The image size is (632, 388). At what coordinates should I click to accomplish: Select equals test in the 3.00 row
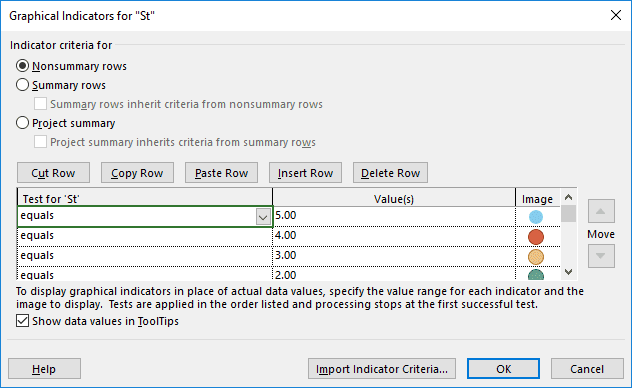tap(145, 256)
